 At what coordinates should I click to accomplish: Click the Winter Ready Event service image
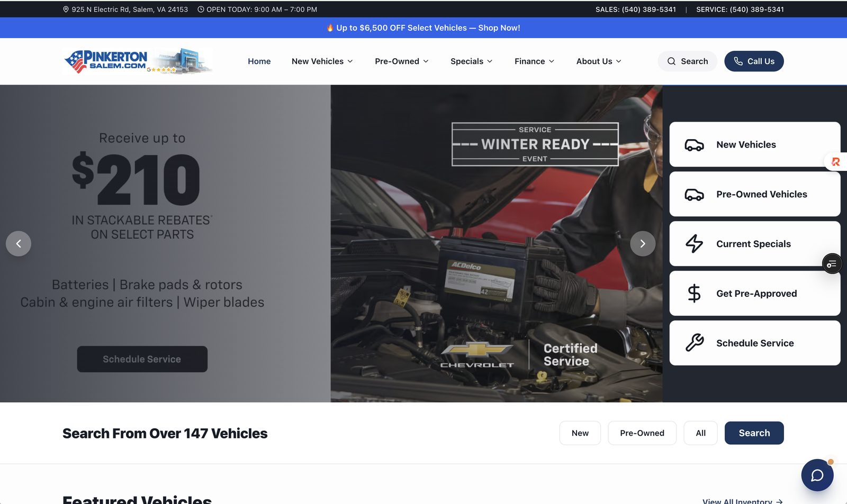(x=497, y=244)
